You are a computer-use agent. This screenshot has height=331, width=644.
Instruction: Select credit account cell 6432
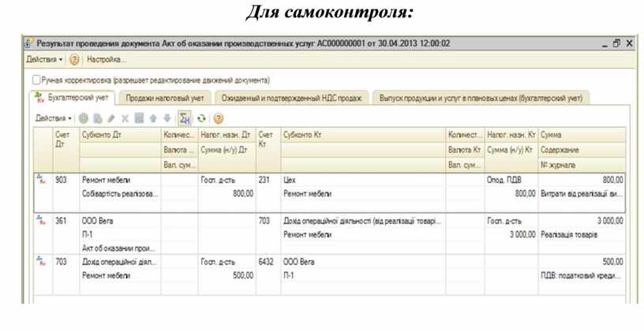click(268, 262)
